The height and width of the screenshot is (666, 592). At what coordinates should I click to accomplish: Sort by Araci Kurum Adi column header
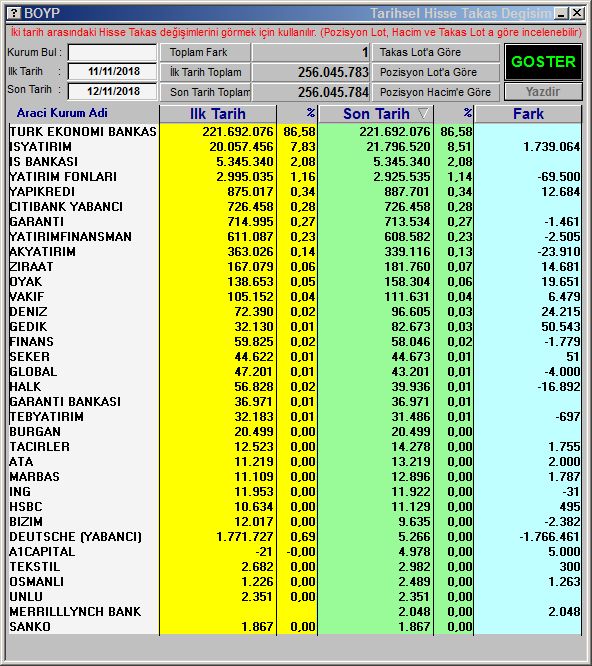(62, 113)
